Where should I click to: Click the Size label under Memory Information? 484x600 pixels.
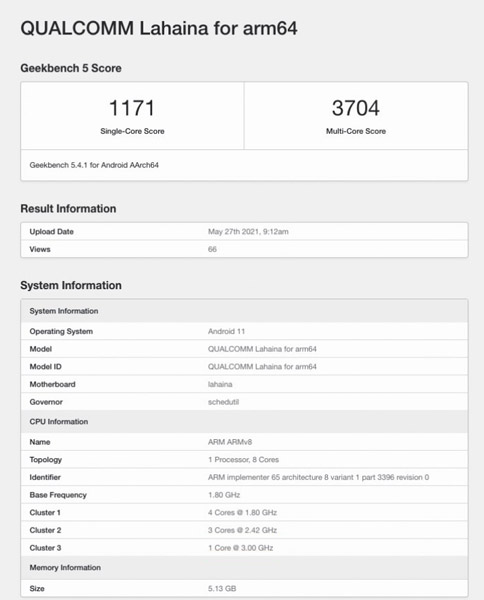click(37, 588)
